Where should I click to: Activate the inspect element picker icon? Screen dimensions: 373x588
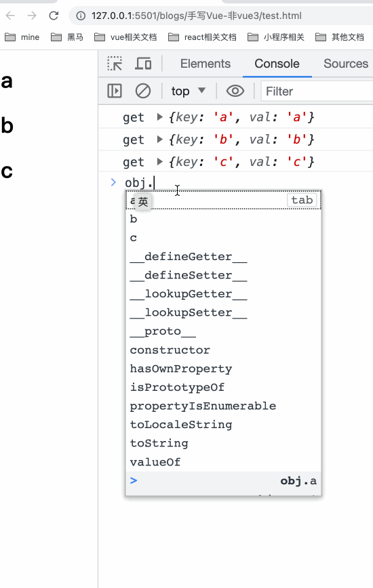click(115, 64)
